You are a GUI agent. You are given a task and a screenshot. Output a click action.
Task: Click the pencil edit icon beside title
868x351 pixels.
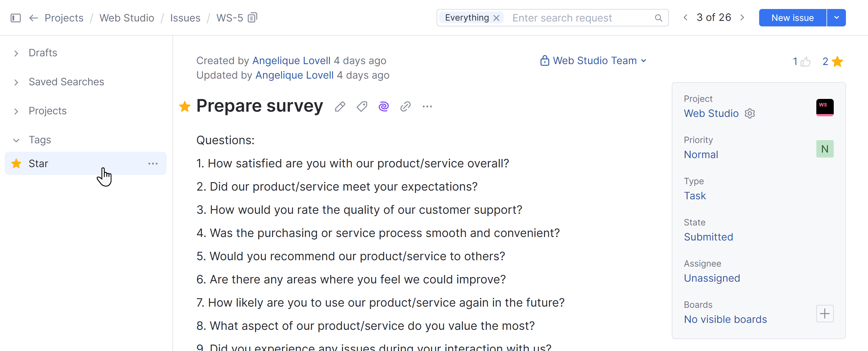[x=340, y=107]
